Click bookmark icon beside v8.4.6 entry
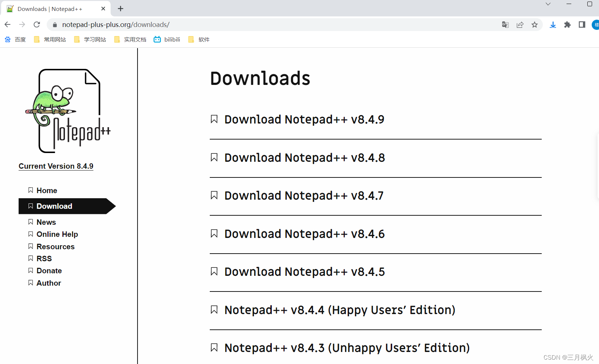The height and width of the screenshot is (364, 599). click(214, 234)
